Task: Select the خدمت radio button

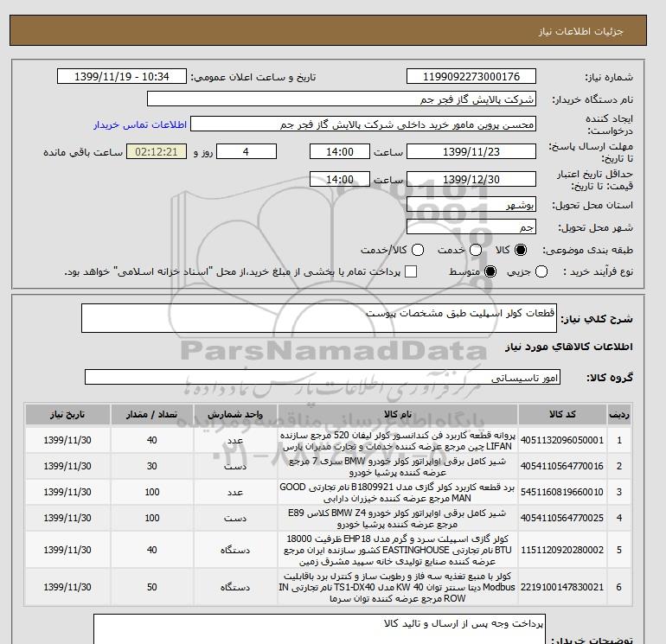Action: click(476, 250)
